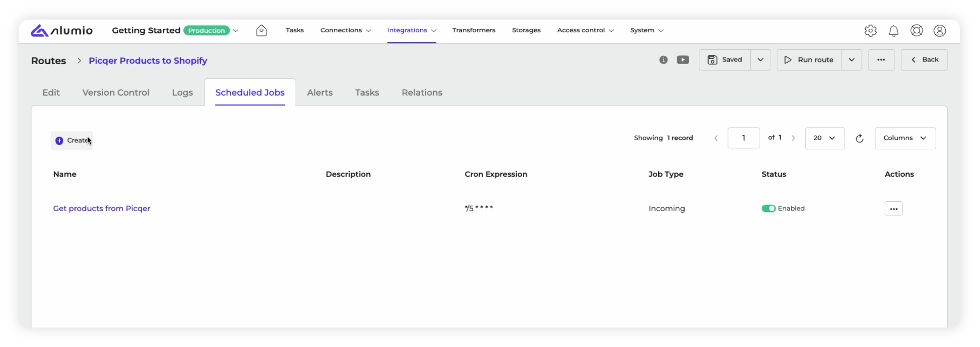Click the Name column header

click(65, 174)
